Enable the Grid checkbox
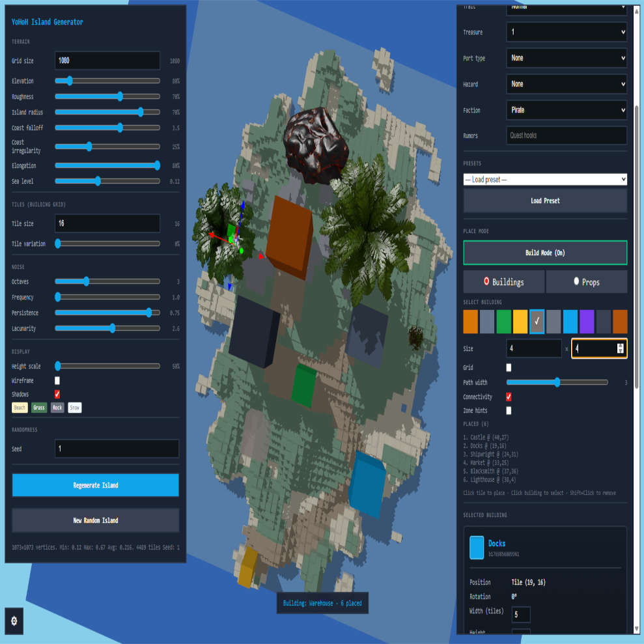The width and height of the screenshot is (644, 644). 509,367
